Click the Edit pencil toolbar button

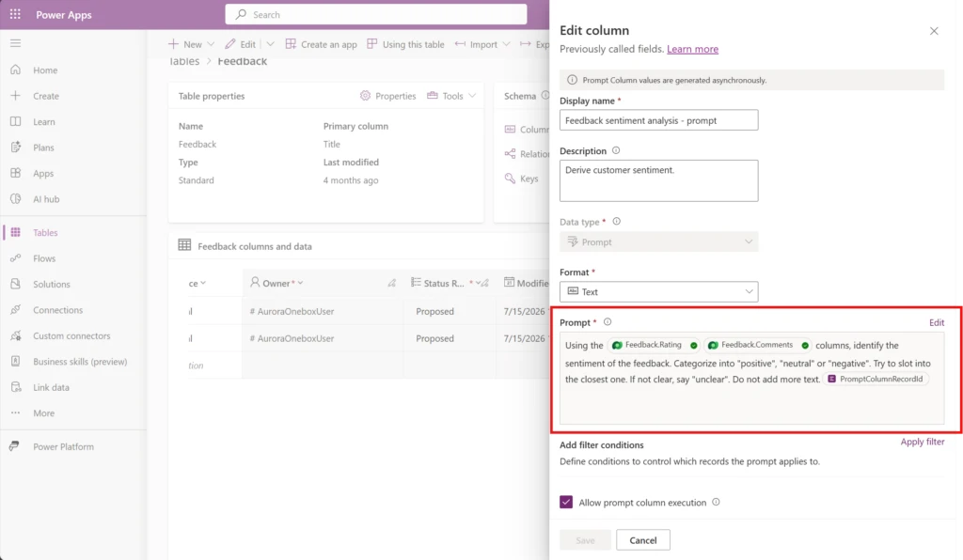tap(240, 44)
